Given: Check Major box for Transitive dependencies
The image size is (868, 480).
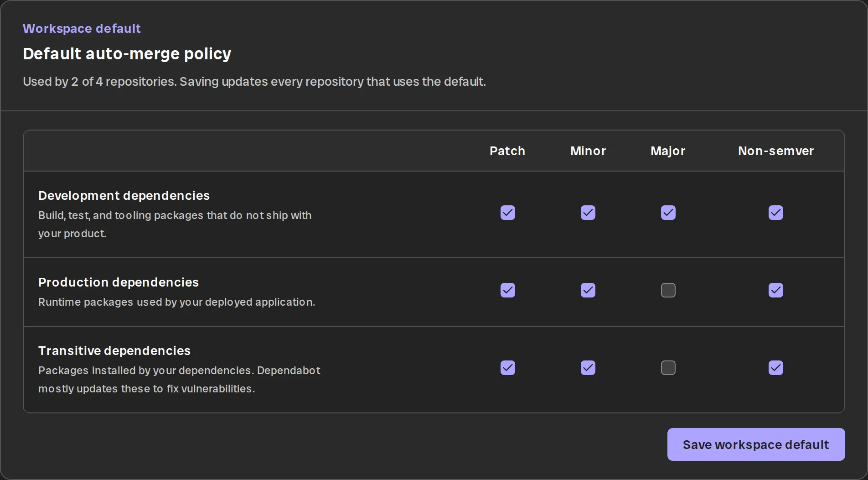Looking at the screenshot, I should coord(668,368).
